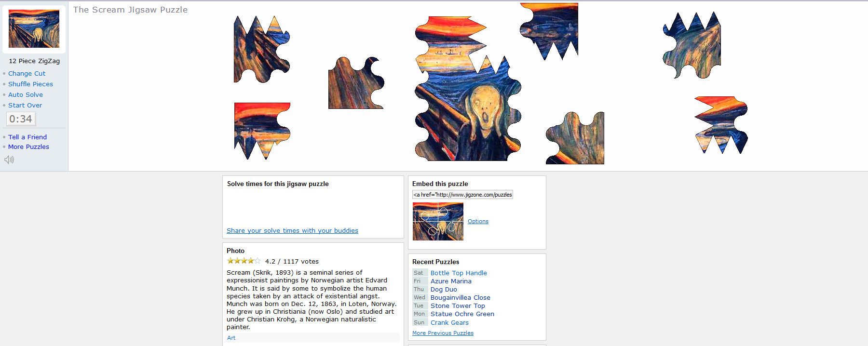Select the dark blue sky puzzle piece
This screenshot has height=346, width=868.
click(549, 31)
